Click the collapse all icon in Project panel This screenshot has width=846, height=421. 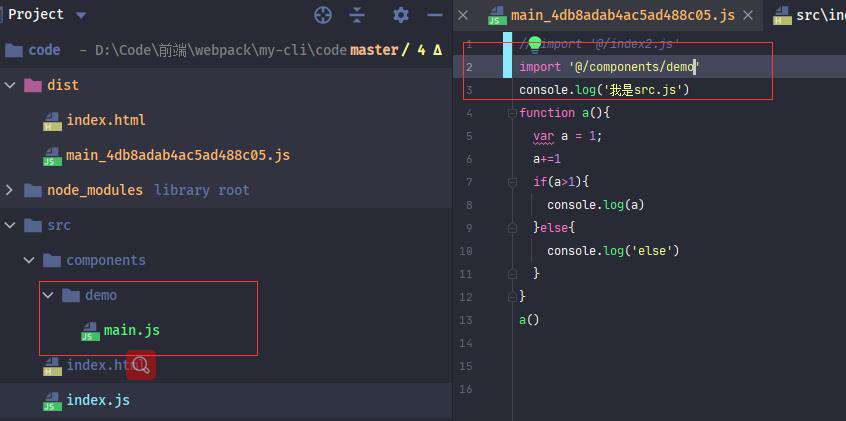(x=357, y=15)
